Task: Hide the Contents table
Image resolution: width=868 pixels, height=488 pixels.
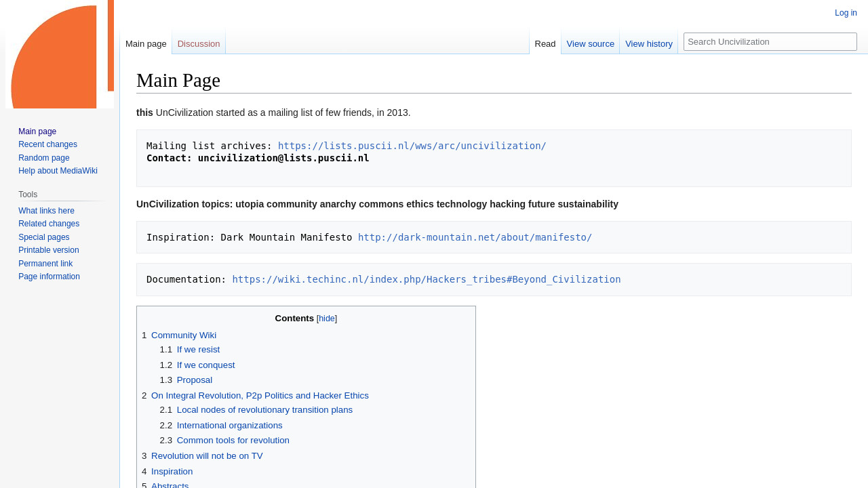Action: tap(327, 319)
